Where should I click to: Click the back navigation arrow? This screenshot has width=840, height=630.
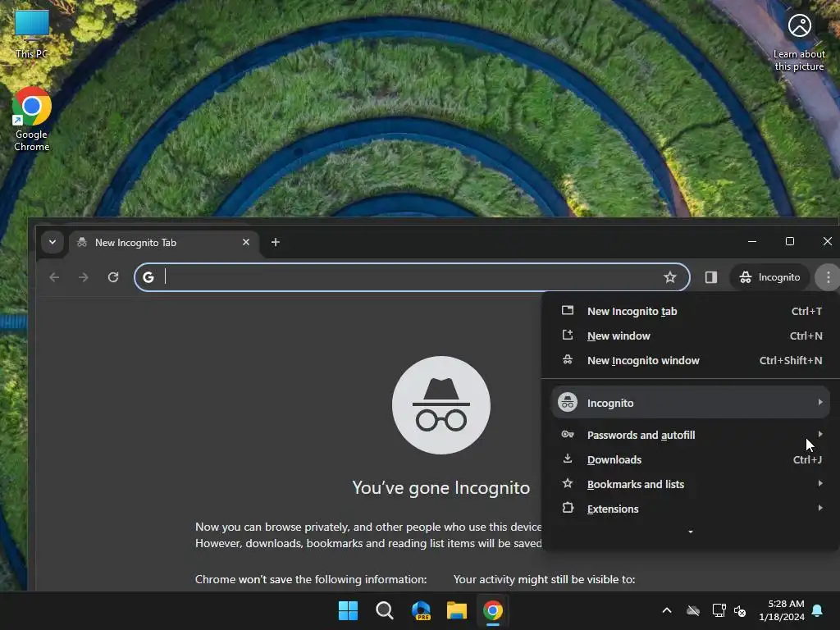(54, 277)
